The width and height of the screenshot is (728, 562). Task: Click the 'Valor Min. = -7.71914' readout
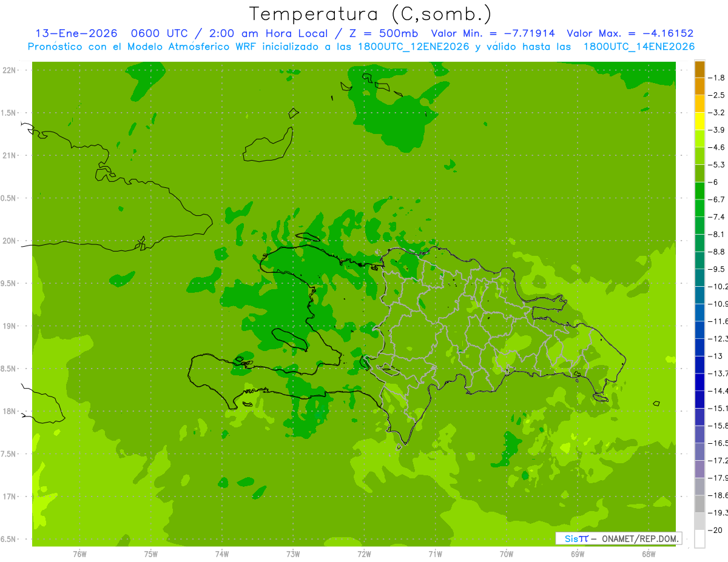point(493,33)
